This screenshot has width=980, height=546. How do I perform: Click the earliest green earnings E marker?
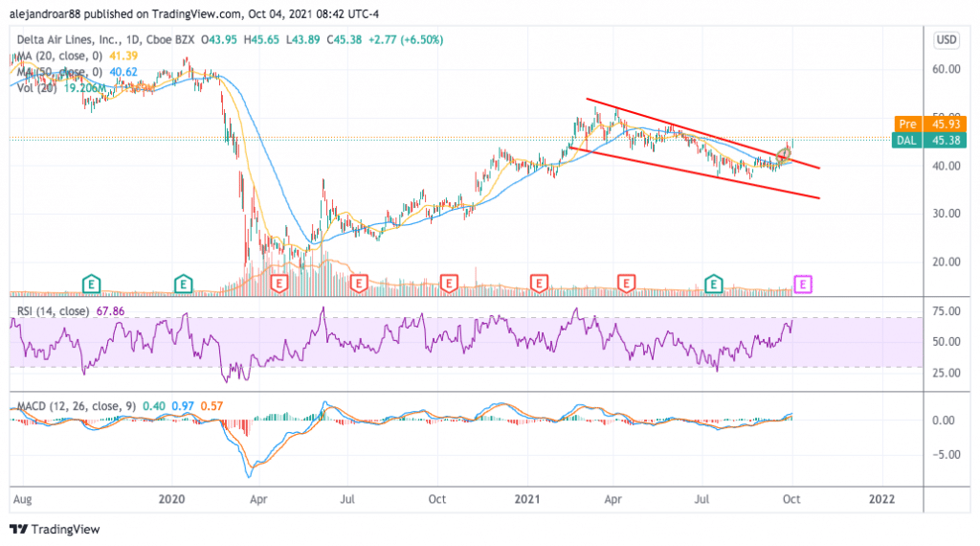click(x=91, y=284)
